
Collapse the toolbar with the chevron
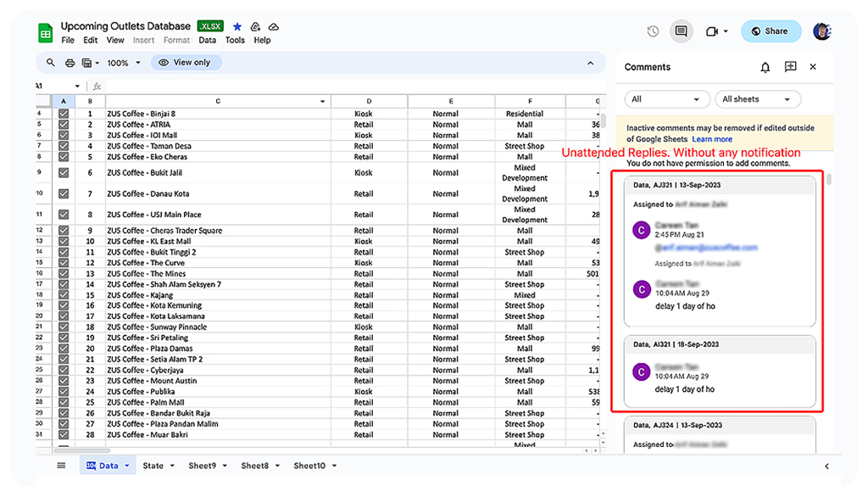[x=590, y=63]
